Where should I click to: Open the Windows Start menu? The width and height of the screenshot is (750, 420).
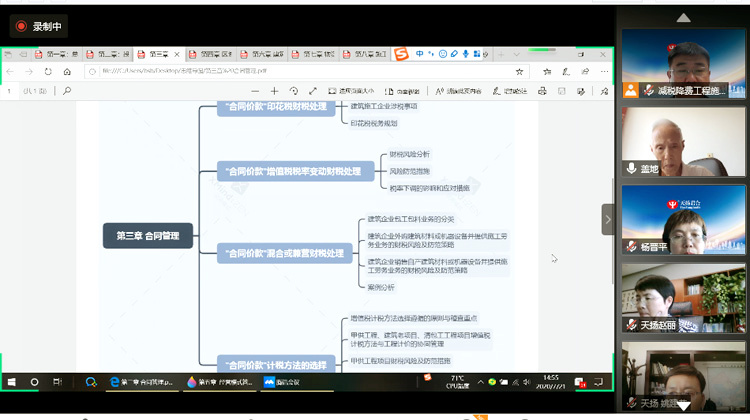[x=12, y=381]
